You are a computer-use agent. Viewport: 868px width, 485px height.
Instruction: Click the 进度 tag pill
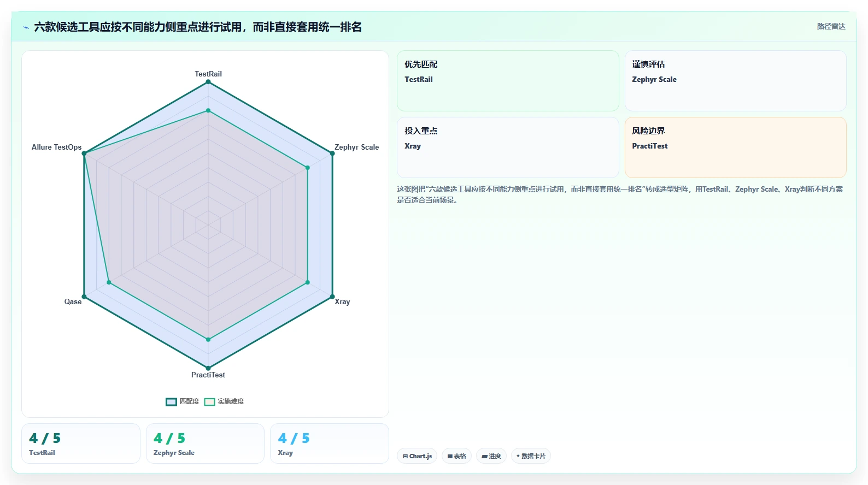click(x=491, y=456)
